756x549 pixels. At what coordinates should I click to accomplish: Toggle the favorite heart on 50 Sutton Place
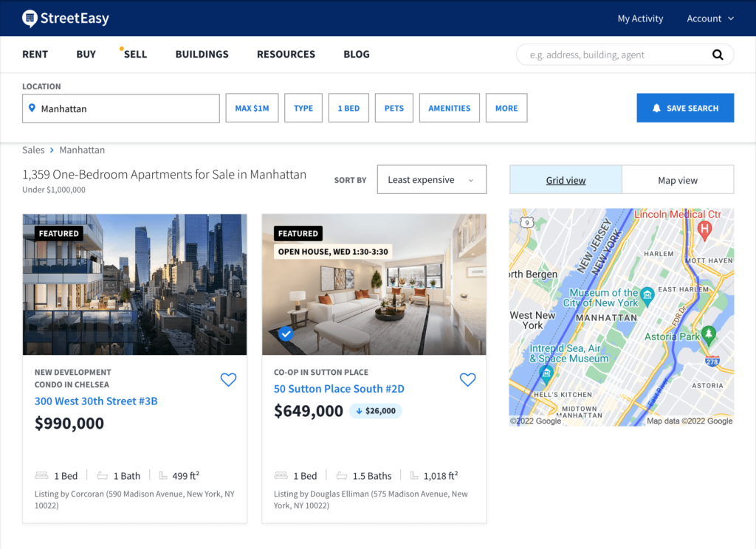(467, 379)
